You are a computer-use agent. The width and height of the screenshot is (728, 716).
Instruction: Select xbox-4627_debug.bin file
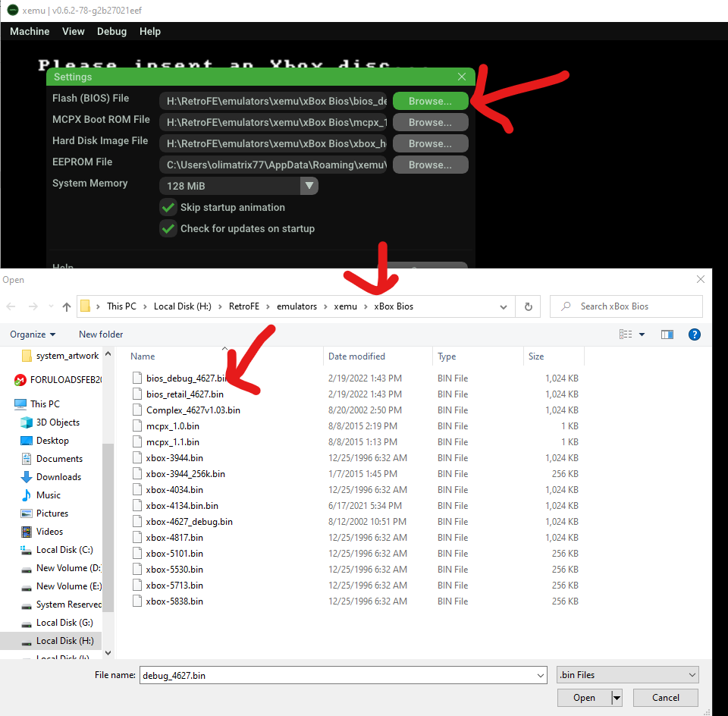(x=189, y=521)
